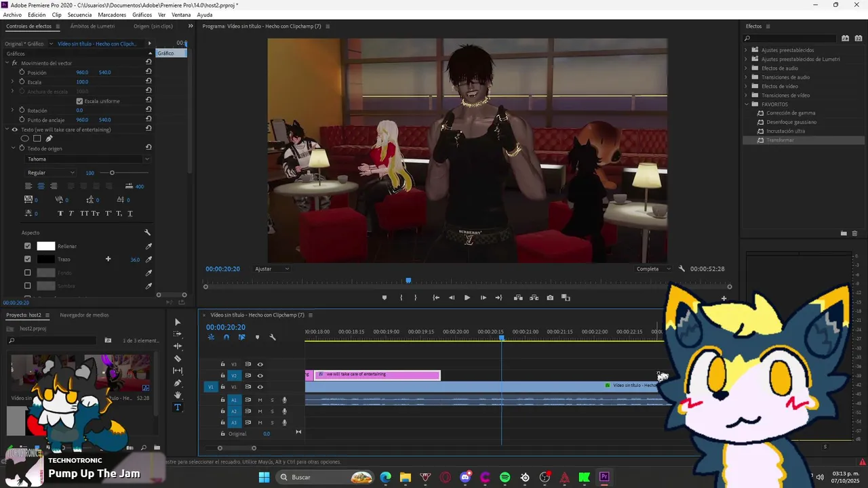The height and width of the screenshot is (488, 868).
Task: Uncheck the Trazo stroke checkbox
Action: (x=28, y=259)
